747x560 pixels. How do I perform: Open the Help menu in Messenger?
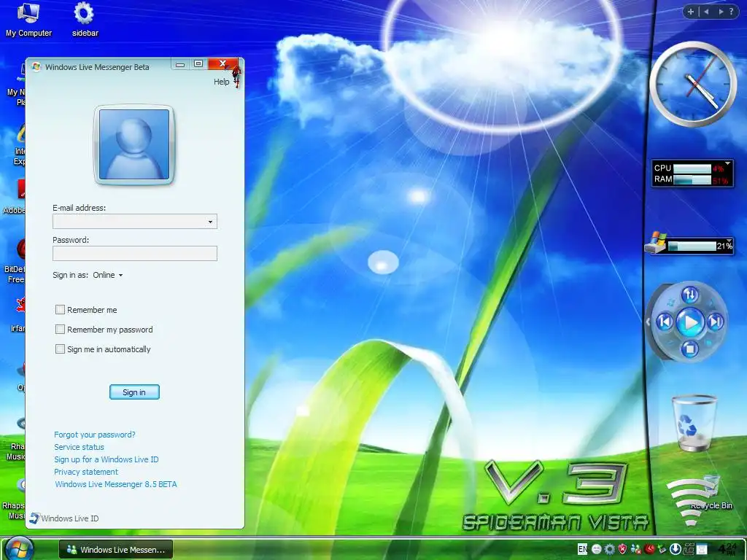tap(221, 82)
